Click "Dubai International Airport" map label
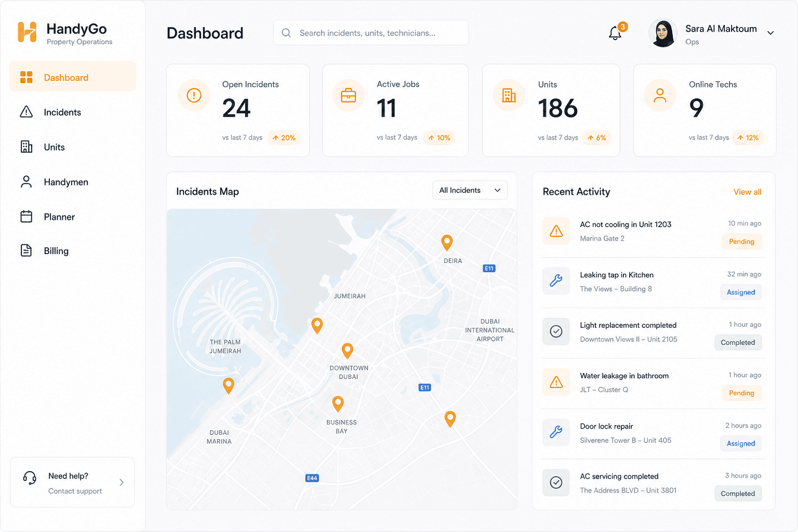 coord(490,330)
